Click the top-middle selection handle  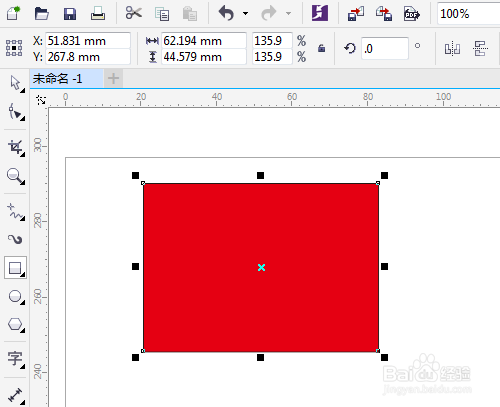coord(260,175)
